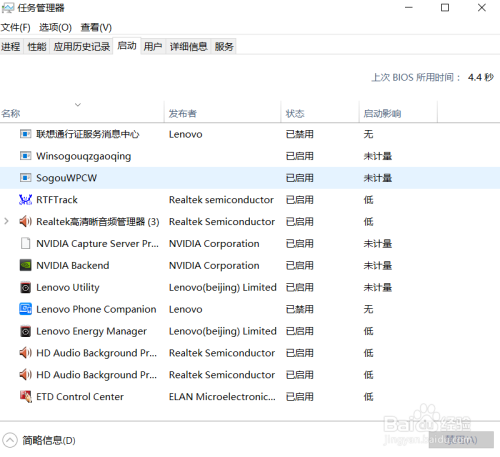Click the NVIDIA Capture Server blank file icon
Image resolution: width=500 pixels, height=457 pixels.
26,243
